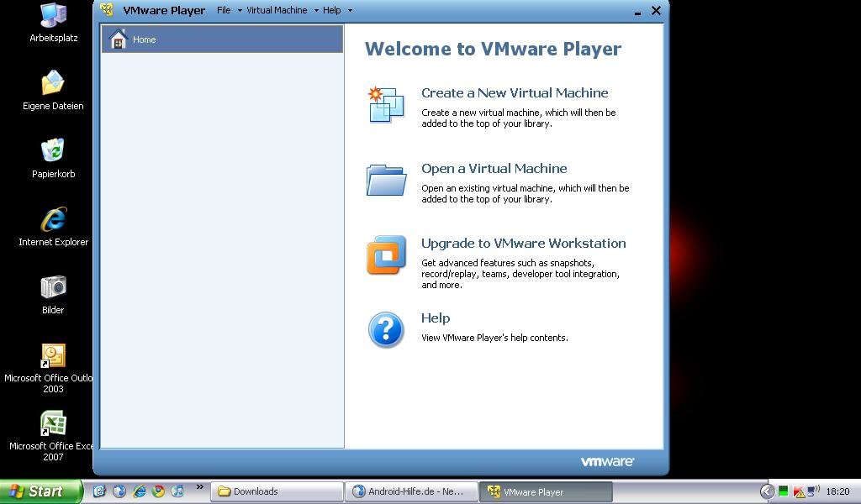The height and width of the screenshot is (504, 861).
Task: Click the Start button
Action: click(41, 491)
